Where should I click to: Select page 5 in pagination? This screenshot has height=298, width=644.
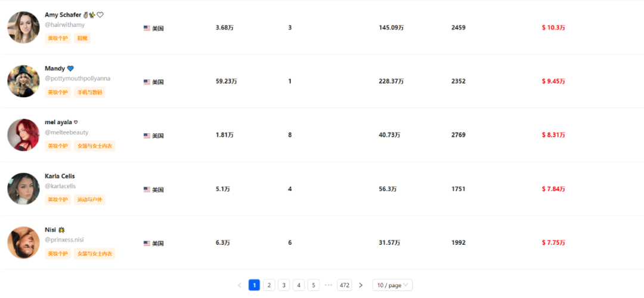[x=314, y=285]
